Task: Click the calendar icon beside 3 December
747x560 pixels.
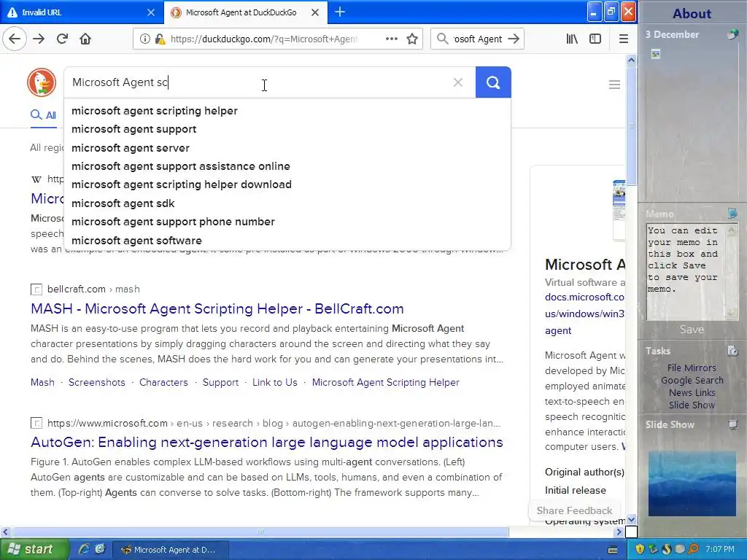Action: [732, 34]
